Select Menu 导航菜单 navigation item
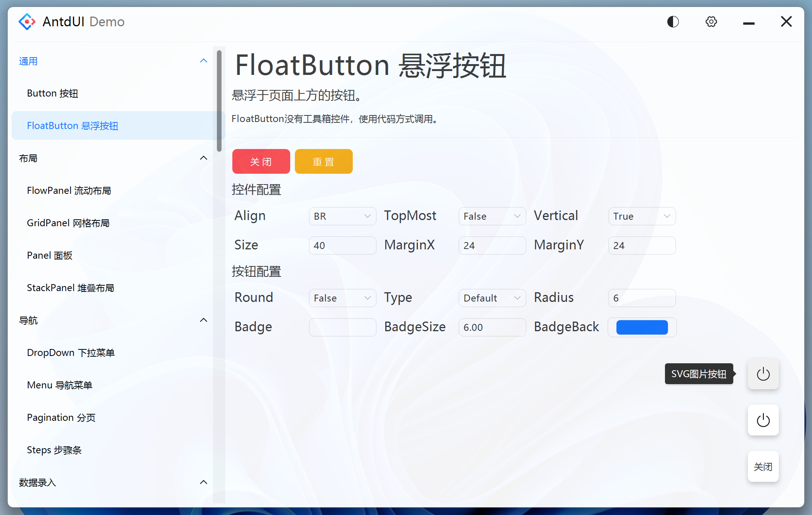The width and height of the screenshot is (812, 515). [59, 385]
